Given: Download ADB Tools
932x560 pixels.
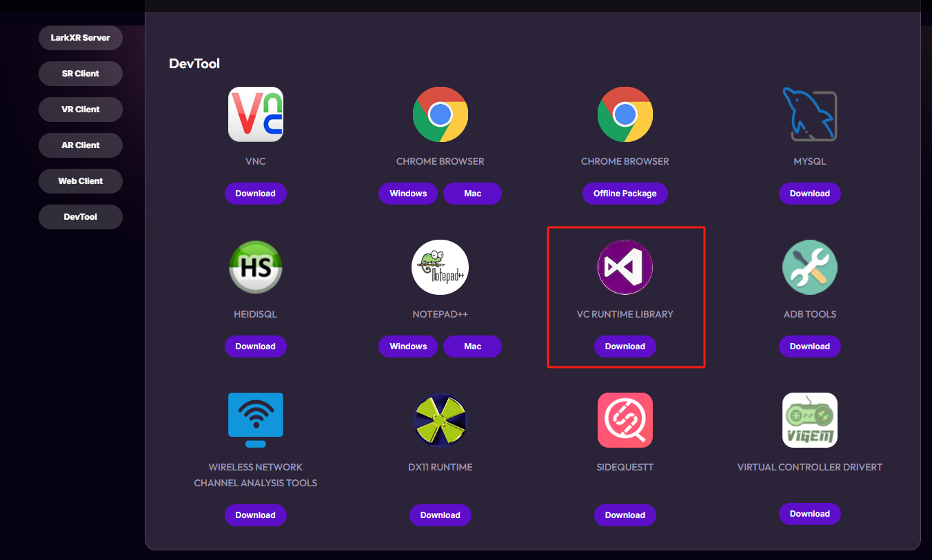Looking at the screenshot, I should [x=810, y=346].
